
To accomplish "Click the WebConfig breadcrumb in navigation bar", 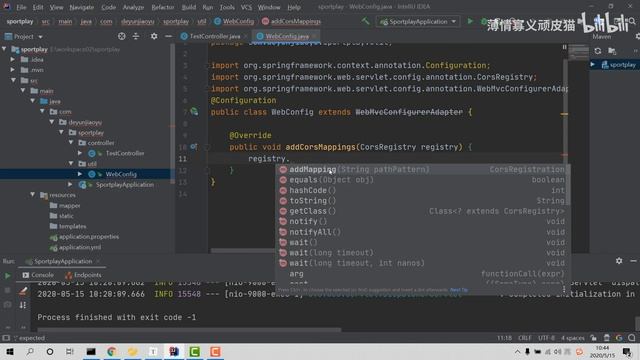I will (x=234, y=22).
